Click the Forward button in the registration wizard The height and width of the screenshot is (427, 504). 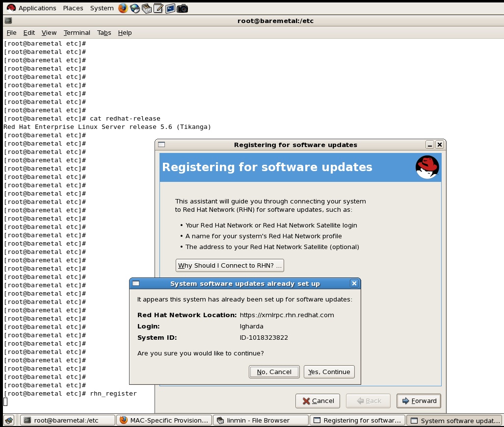point(419,401)
